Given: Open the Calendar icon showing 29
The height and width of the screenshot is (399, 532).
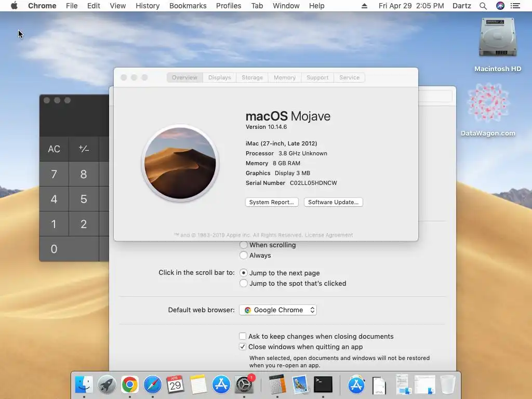Looking at the screenshot, I should pyautogui.click(x=175, y=385).
